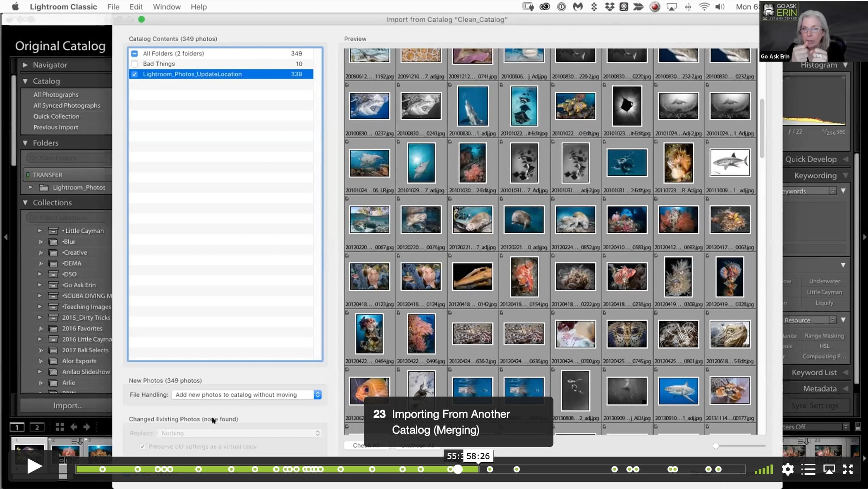Open the File Handling dropdown

click(247, 395)
